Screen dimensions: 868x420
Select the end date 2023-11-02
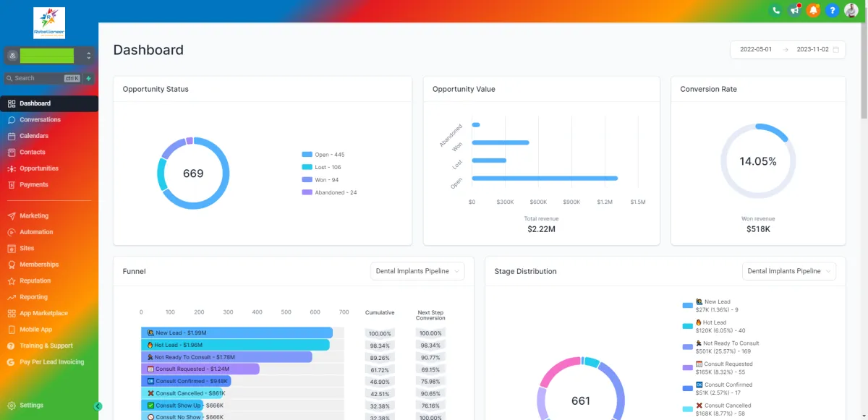813,50
